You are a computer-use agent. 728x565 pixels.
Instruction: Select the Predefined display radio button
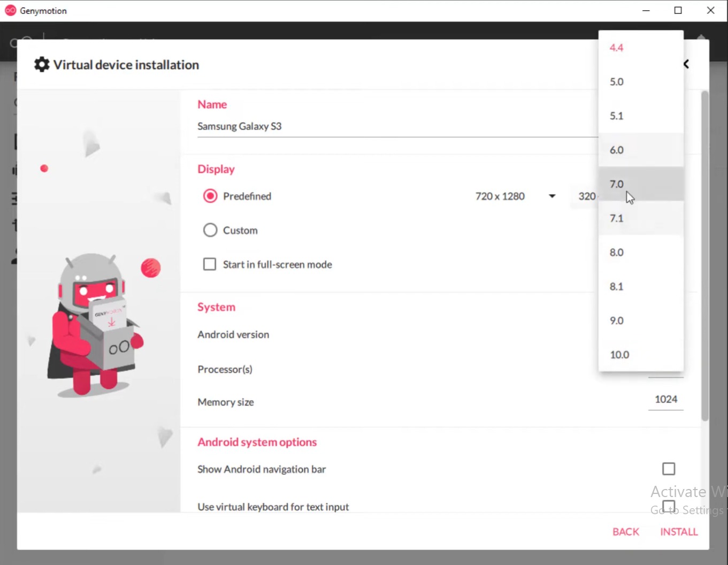click(x=210, y=196)
